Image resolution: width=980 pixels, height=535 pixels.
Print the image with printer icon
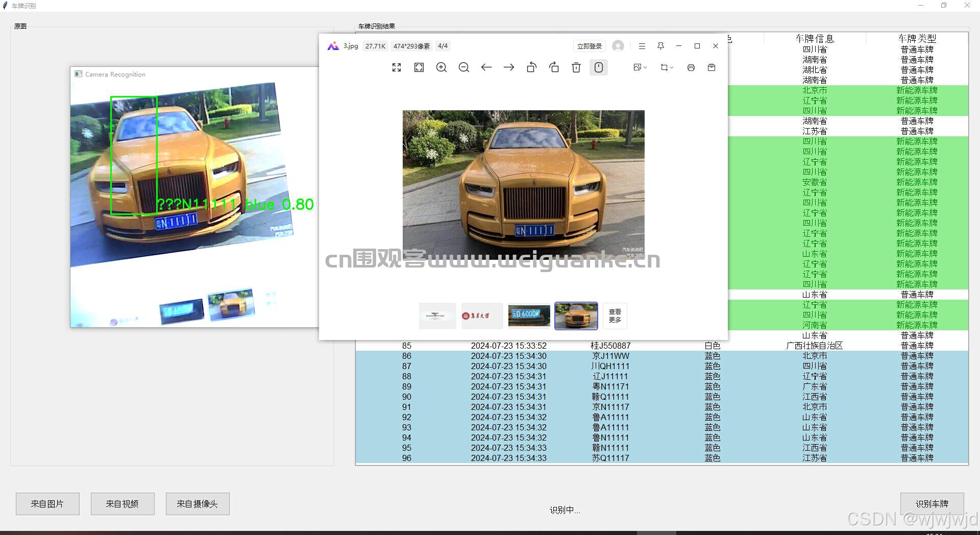pyautogui.click(x=691, y=67)
